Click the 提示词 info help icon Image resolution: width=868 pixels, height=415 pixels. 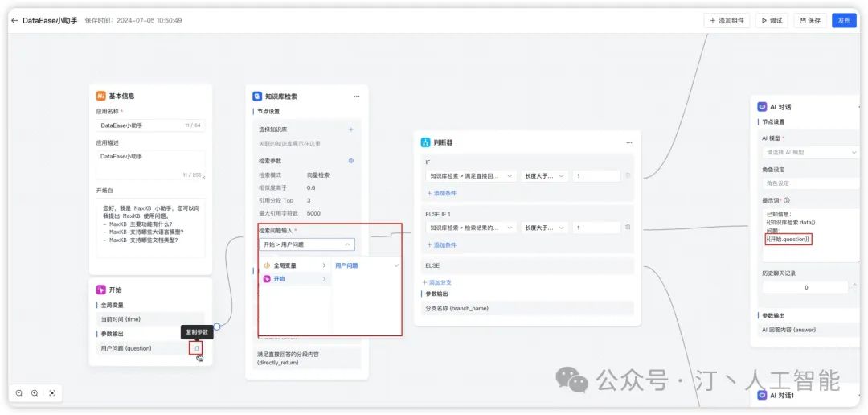tap(787, 200)
